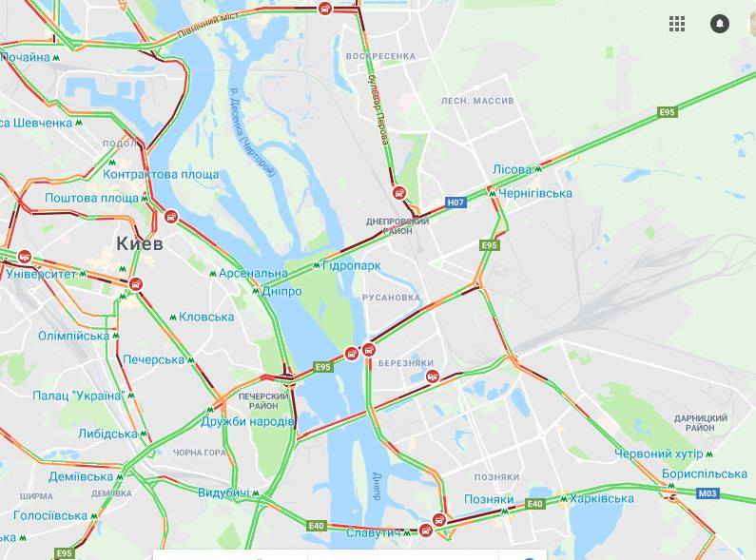Select the Видубичі metro station label
This screenshot has width=756, height=560.
[223, 492]
